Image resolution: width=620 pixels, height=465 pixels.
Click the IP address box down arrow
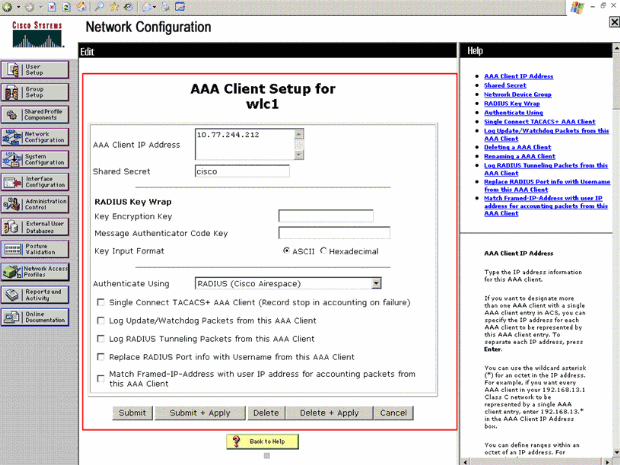(299, 155)
